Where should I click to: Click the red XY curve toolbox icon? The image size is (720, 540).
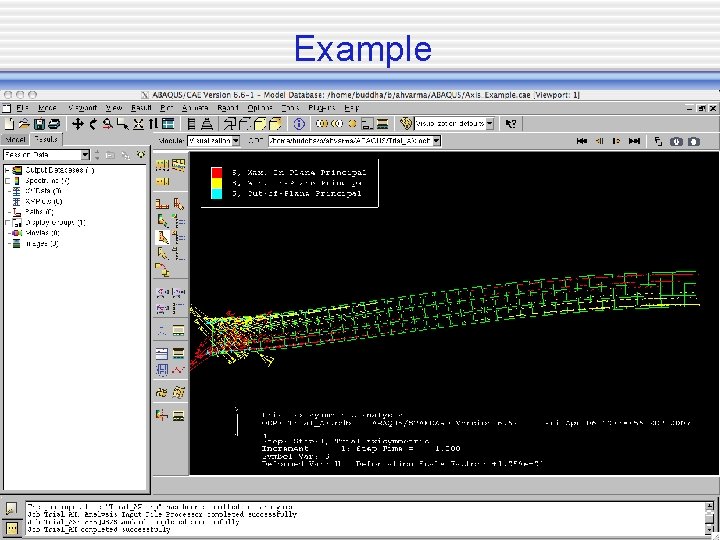pos(179,370)
